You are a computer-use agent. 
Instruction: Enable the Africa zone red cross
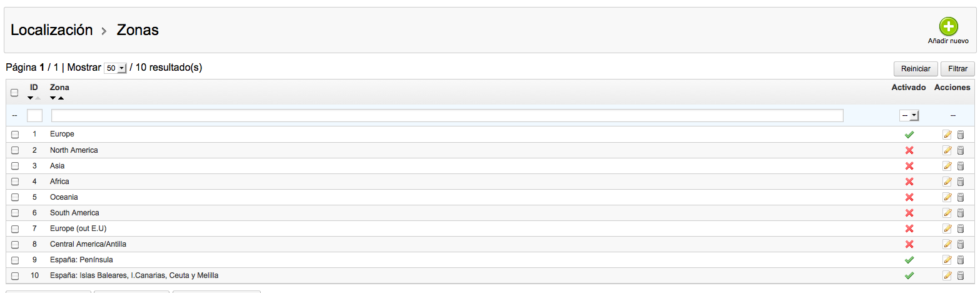click(x=909, y=182)
